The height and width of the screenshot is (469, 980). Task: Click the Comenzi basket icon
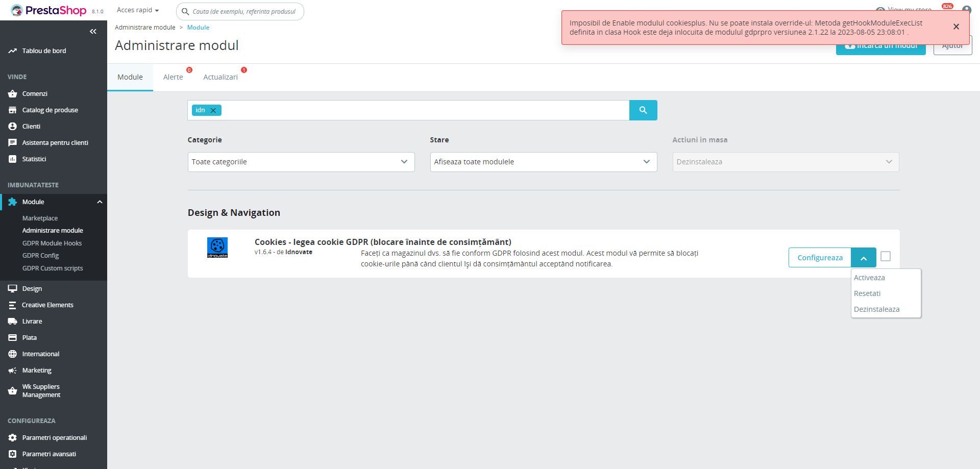(12, 93)
